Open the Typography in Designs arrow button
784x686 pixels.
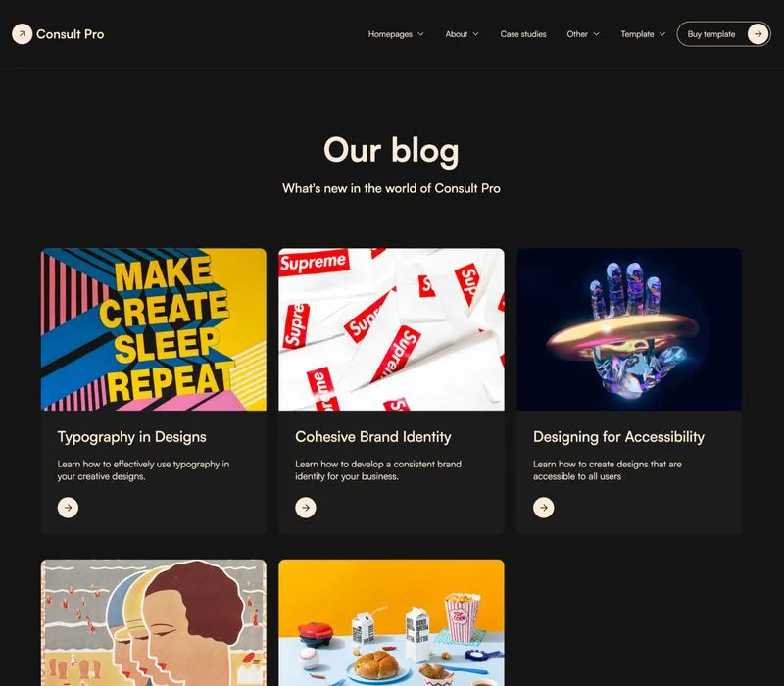68,508
